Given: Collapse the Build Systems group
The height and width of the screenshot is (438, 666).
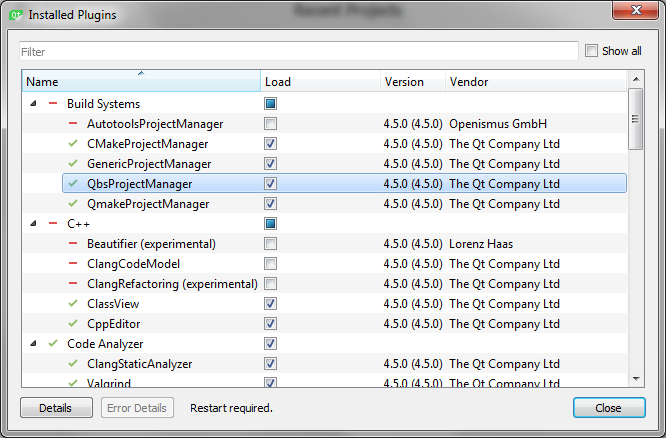Looking at the screenshot, I should (33, 104).
